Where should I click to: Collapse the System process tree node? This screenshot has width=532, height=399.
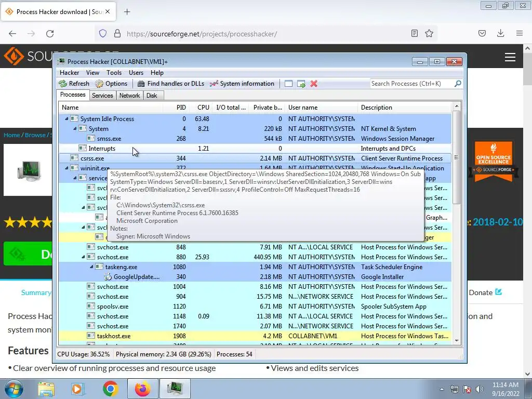tap(75, 129)
